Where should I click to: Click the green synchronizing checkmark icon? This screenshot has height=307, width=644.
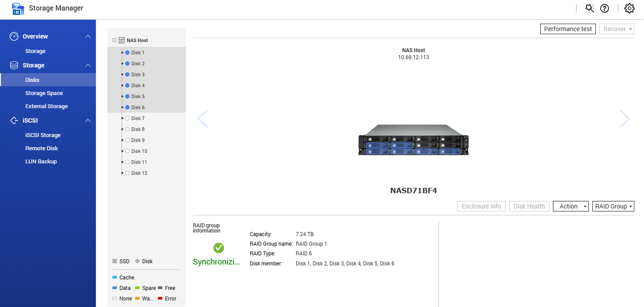point(219,248)
